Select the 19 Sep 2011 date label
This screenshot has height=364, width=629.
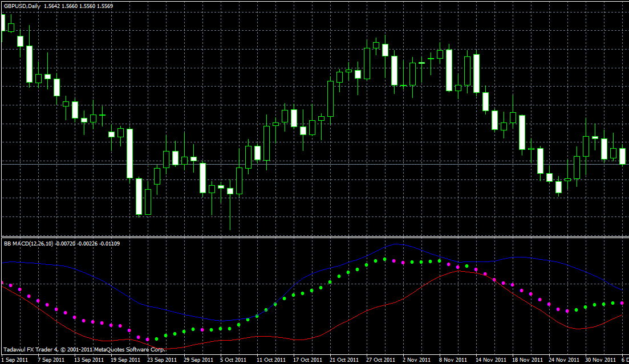[x=125, y=359]
